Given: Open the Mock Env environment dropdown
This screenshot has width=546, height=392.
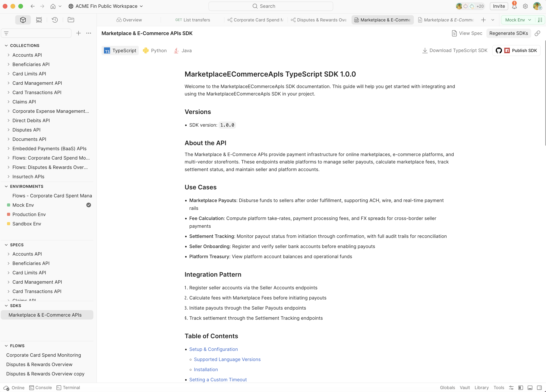Looking at the screenshot, I should click(x=518, y=20).
